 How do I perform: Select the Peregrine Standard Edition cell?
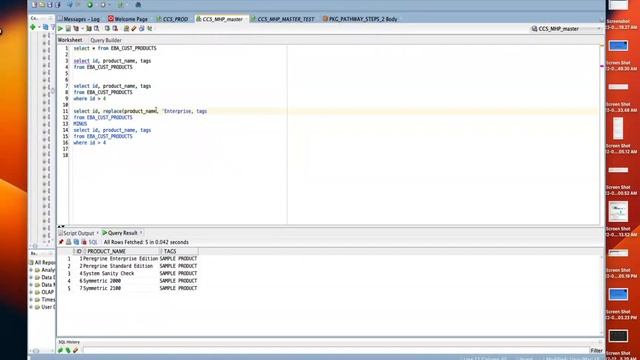click(121, 266)
